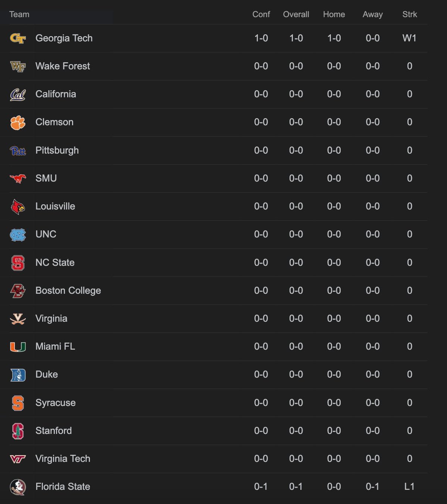Click the UNC logo icon
This screenshot has width=447, height=504.
coord(18,234)
